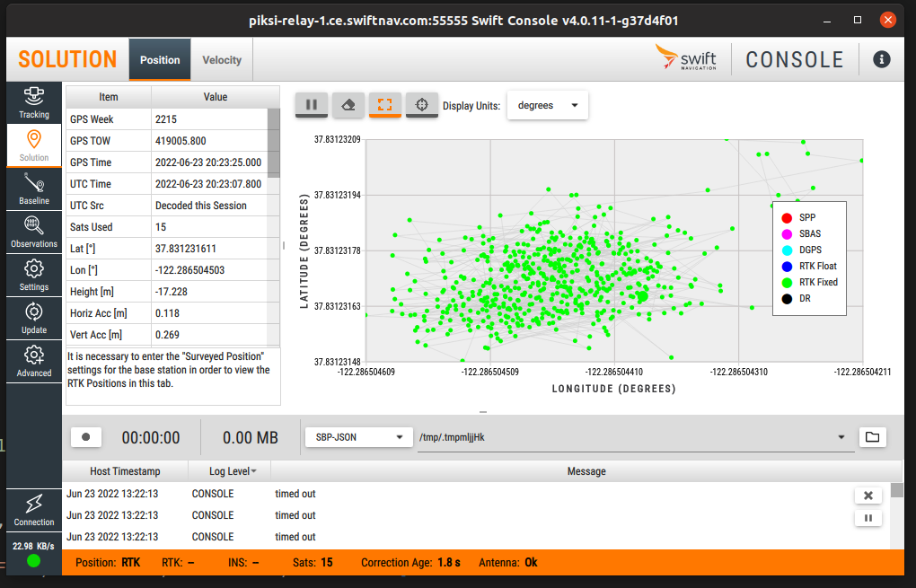Screen dimensions: 916x588
Task: Click the Correction Age 1.8 s status
Action: click(x=410, y=562)
